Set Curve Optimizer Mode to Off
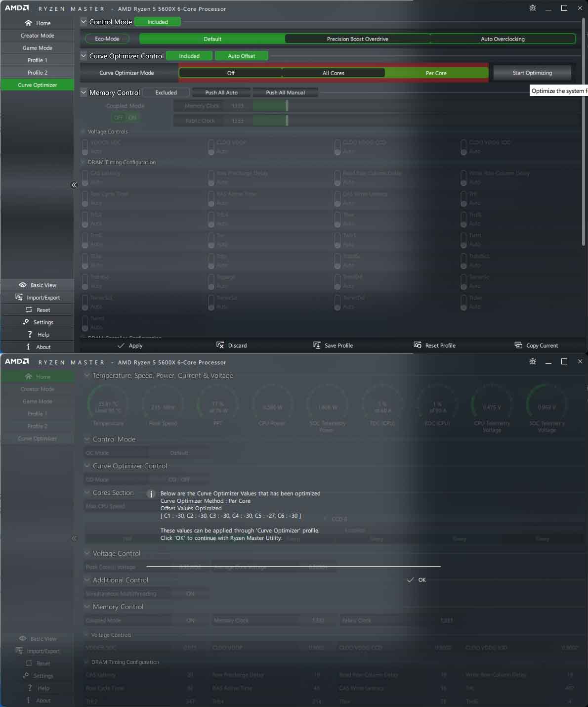Image resolution: width=588 pixels, height=707 pixels. pos(231,73)
